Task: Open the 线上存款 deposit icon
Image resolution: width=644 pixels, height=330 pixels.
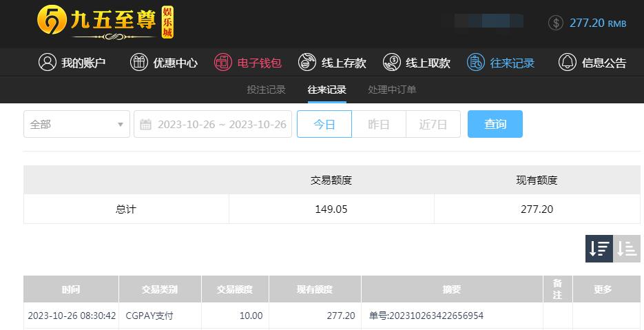Action: coord(307,63)
